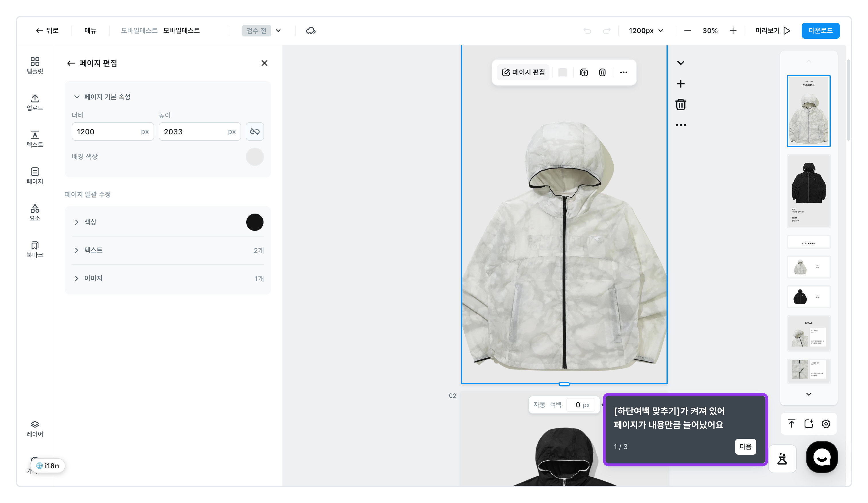Click 다음 in the tooltip
The height and width of the screenshot is (503, 868).
click(745, 446)
